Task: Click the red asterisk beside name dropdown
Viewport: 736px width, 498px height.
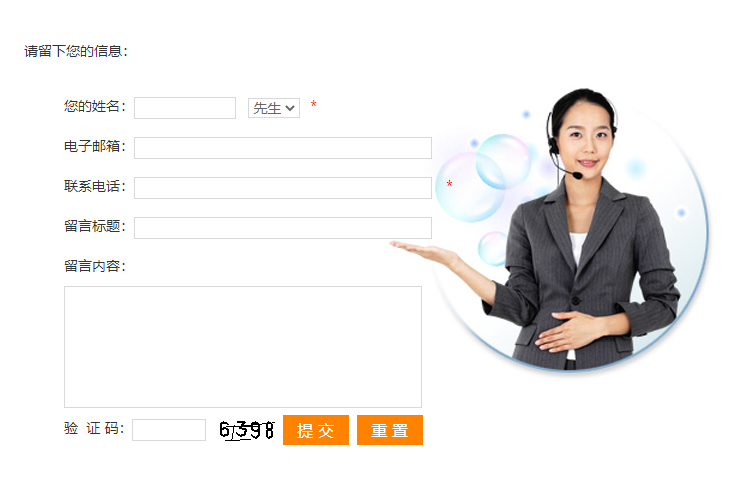Action: click(x=314, y=104)
